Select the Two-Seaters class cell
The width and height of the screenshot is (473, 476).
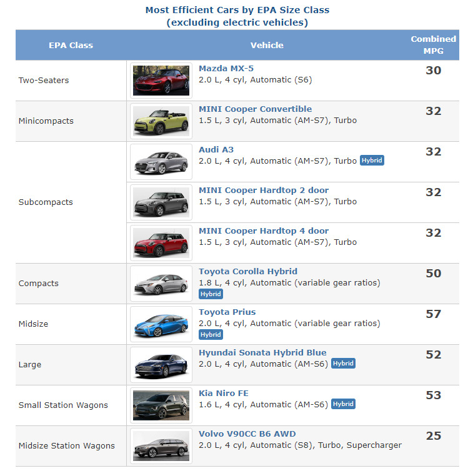click(71, 81)
